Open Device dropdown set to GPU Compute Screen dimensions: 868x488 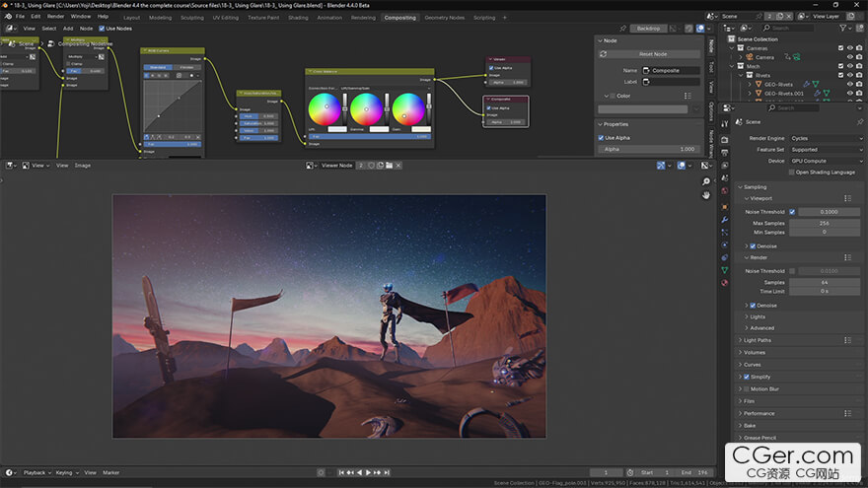[827, 161]
